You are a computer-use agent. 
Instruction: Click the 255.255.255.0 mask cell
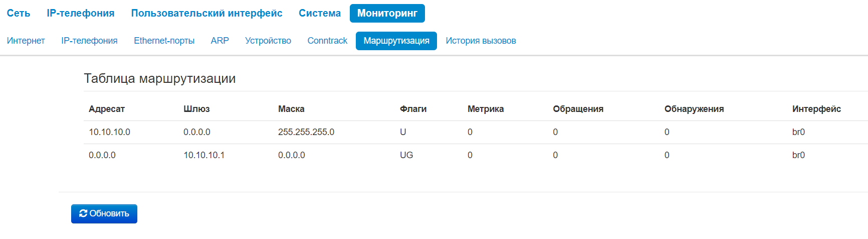pyautogui.click(x=306, y=132)
